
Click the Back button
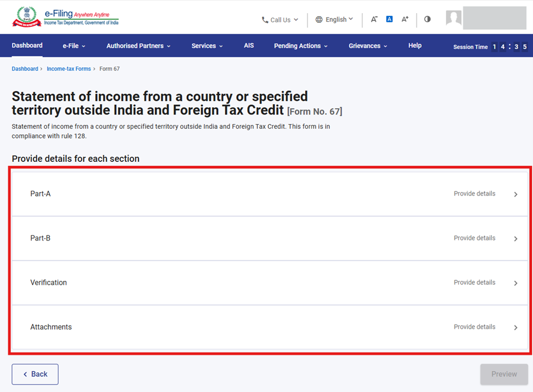pyautogui.click(x=35, y=374)
